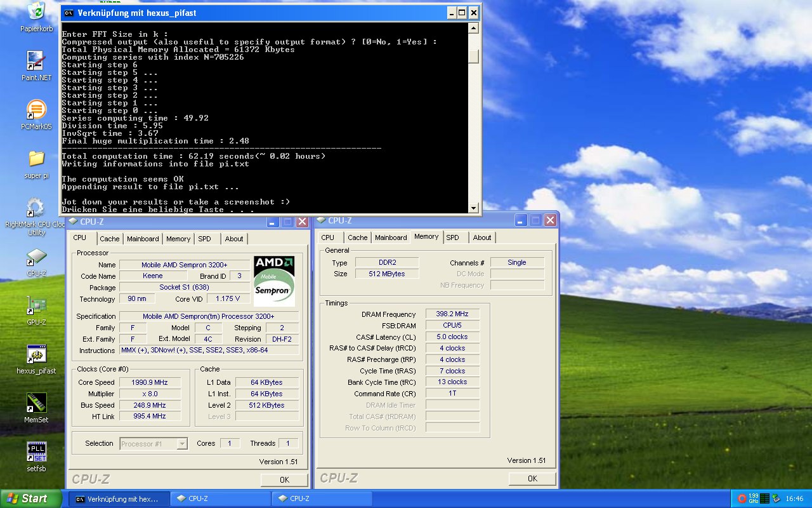Click console scrollbar down arrow
Image resolution: width=812 pixels, height=508 pixels.
click(473, 208)
